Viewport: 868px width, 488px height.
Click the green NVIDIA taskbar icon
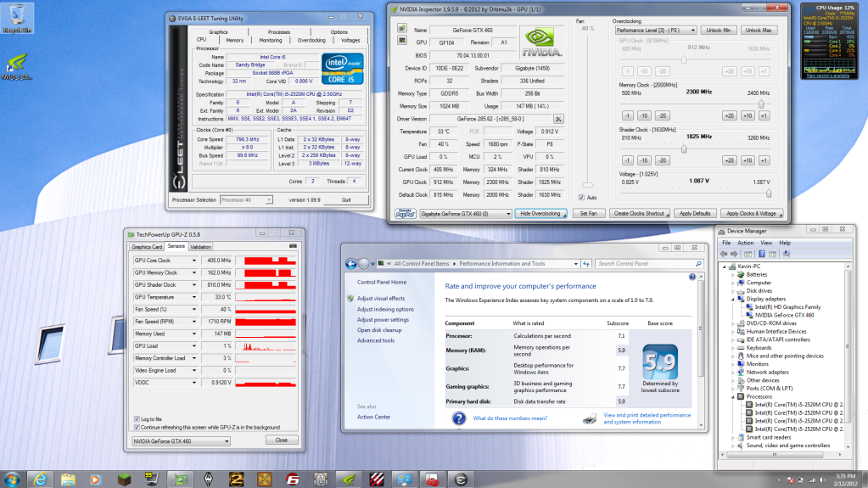point(349,480)
